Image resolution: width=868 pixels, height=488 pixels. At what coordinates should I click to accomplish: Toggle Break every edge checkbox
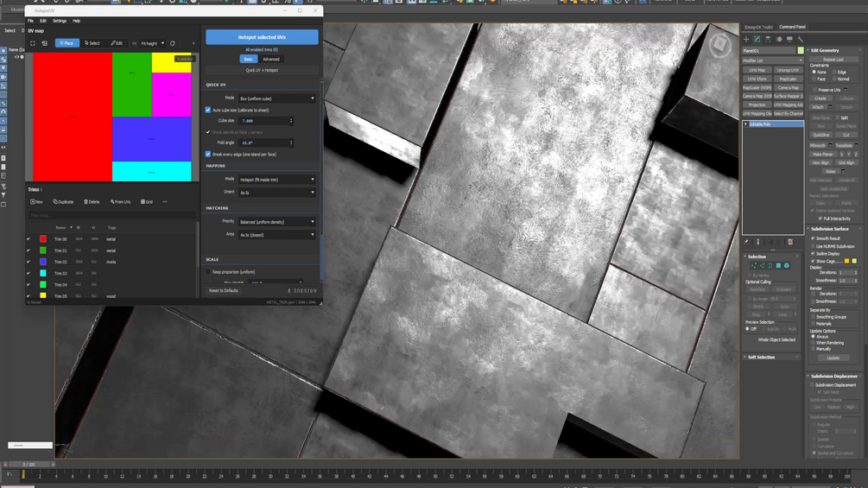pos(208,155)
